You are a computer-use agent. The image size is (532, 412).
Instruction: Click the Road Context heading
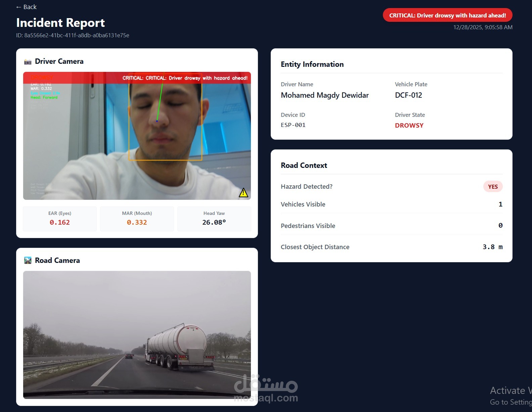[x=304, y=165]
